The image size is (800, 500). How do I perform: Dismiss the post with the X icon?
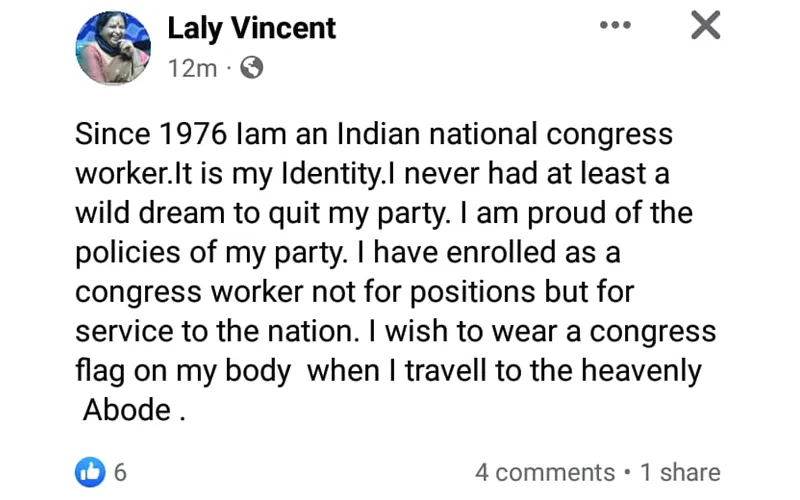pyautogui.click(x=706, y=24)
